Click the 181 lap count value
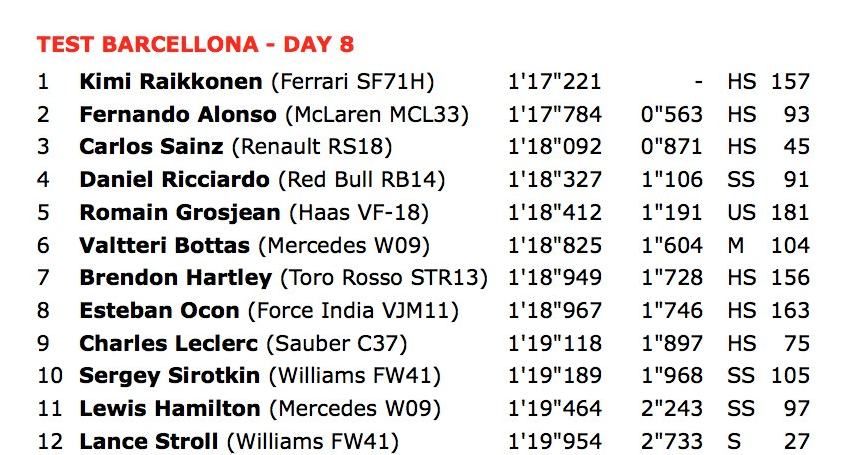 point(790,212)
